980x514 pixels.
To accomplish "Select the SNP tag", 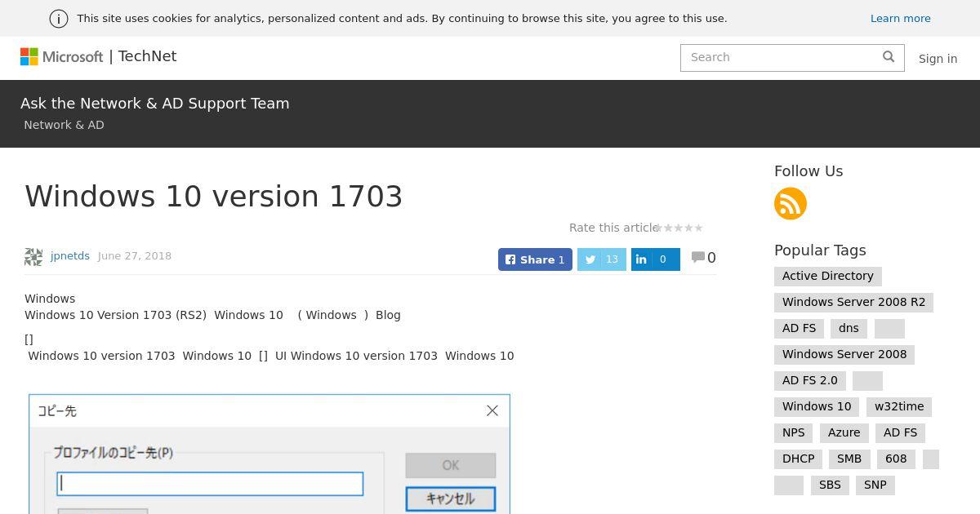I will pyautogui.click(x=875, y=485).
